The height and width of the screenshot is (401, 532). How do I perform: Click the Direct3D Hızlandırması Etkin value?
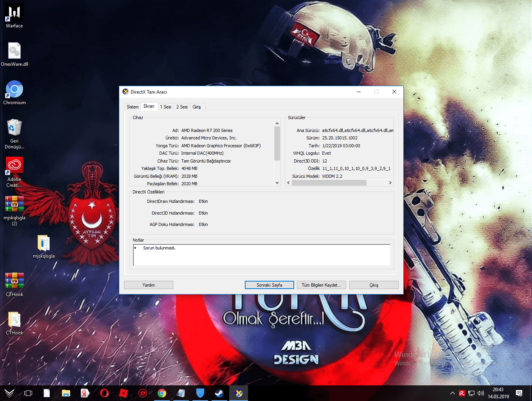click(203, 213)
